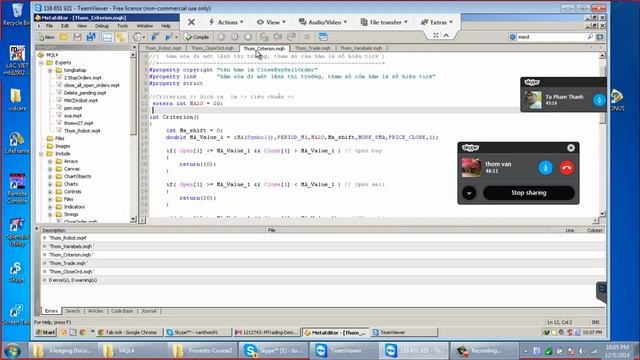Close the TeamViewer toolbar with X
Screen dimensions: 640x360
pyautogui.click(x=191, y=22)
